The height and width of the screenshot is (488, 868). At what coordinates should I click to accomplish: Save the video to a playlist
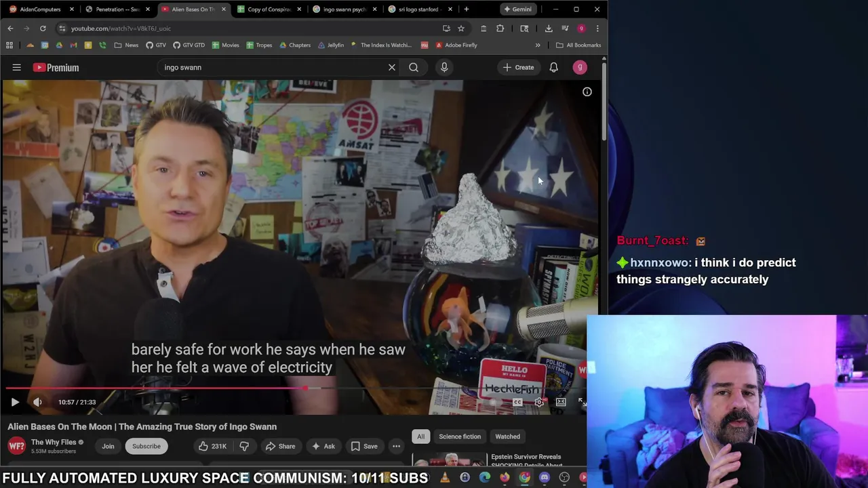tap(364, 446)
